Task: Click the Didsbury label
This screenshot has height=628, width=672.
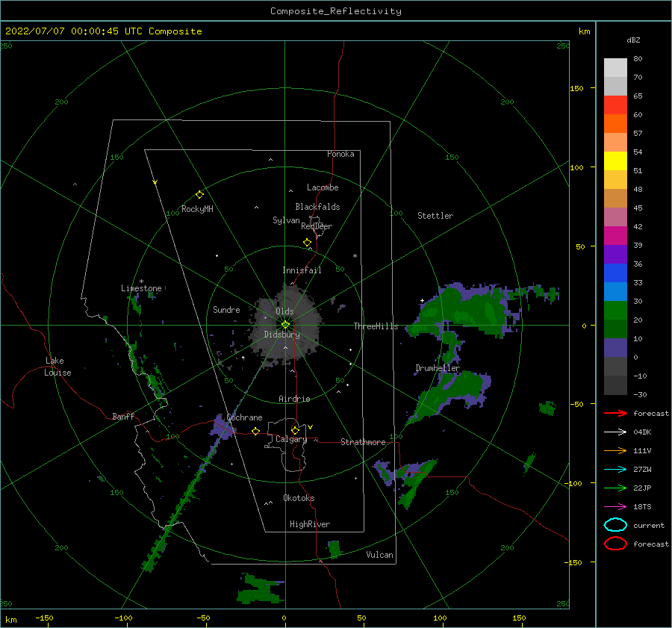Action: point(281,335)
